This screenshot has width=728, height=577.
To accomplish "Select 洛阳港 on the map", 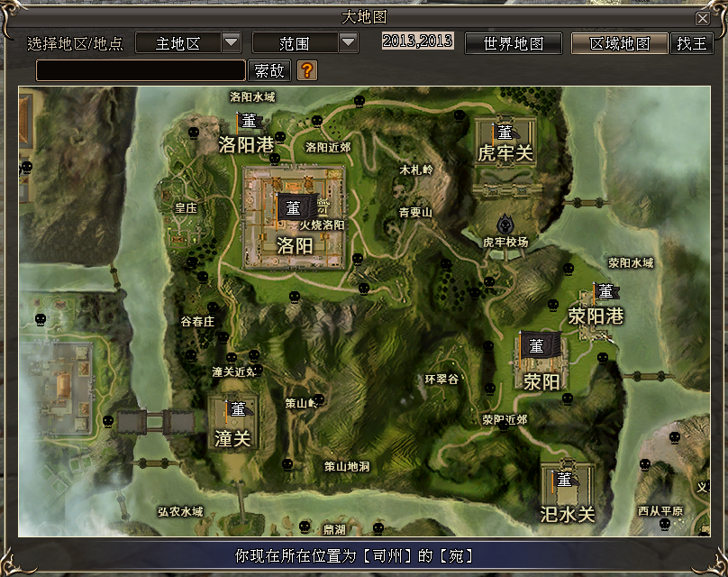I will (246, 145).
